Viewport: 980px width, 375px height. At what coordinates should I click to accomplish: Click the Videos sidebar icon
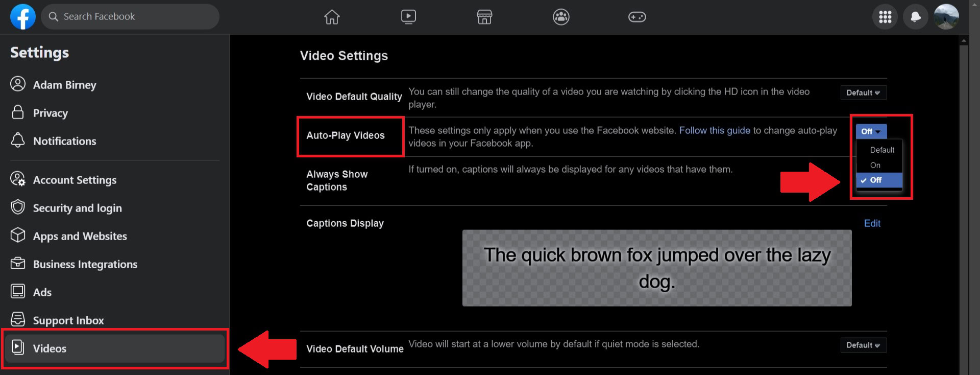18,347
